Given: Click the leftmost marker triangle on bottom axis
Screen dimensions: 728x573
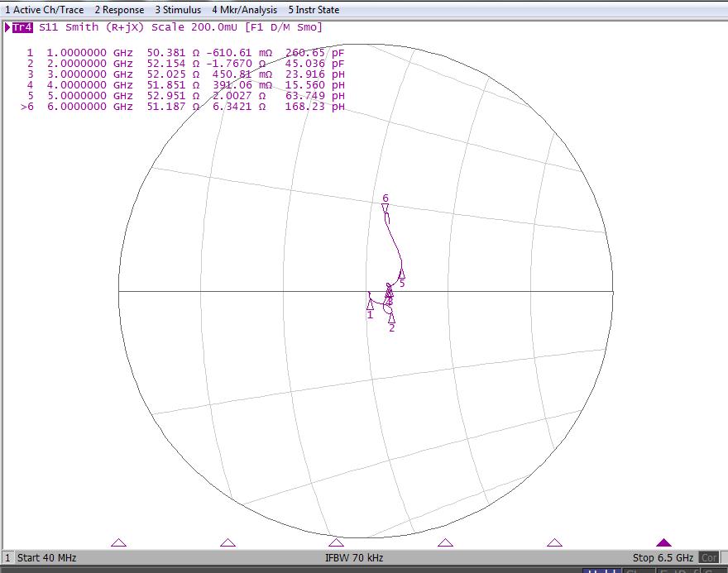Looking at the screenshot, I should pos(118,543).
